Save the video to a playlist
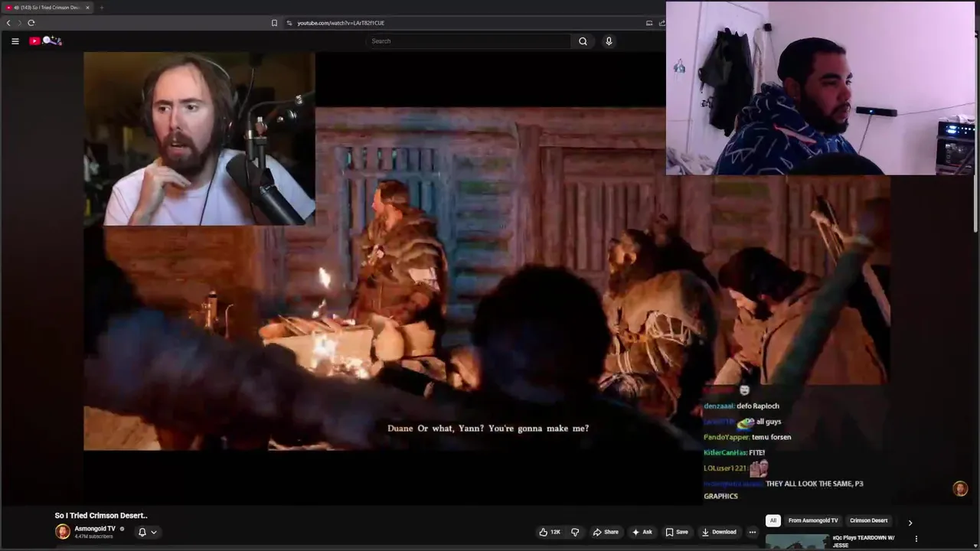The width and height of the screenshot is (980, 551). [677, 532]
